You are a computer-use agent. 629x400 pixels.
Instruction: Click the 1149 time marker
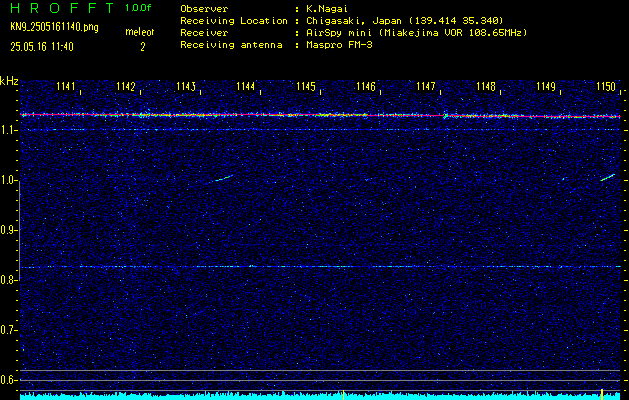tap(546, 87)
